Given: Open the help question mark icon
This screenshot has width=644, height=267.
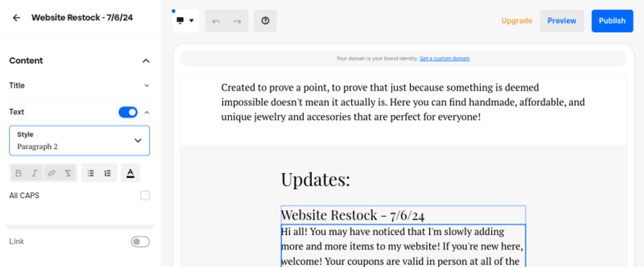Looking at the screenshot, I should [265, 21].
